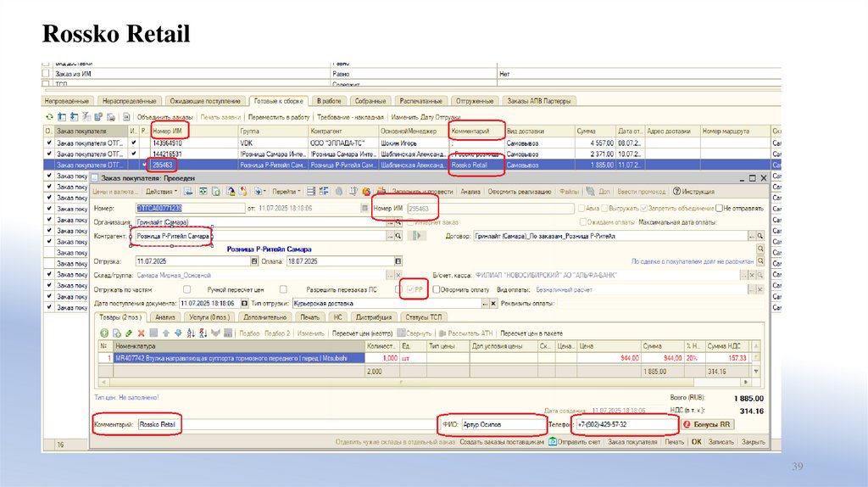Open the Услуги (0 поз.) tab
Image resolution: width=868 pixels, height=487 pixels.
pos(209,317)
